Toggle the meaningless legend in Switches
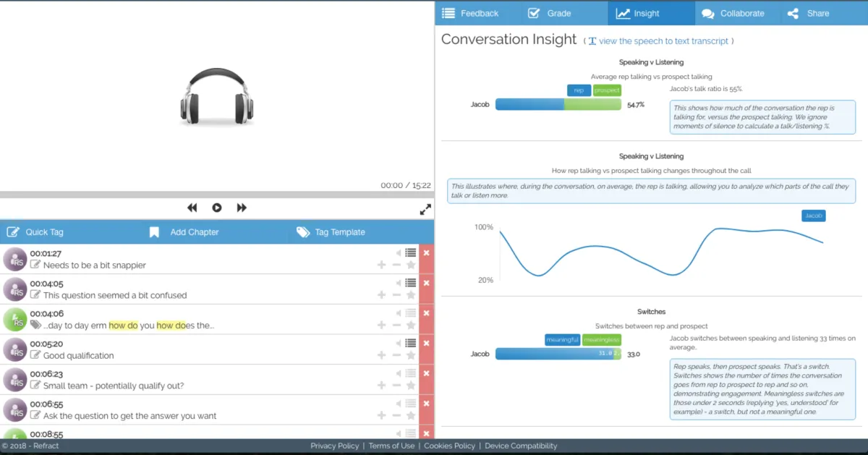Viewport: 868px width, 455px height. [602, 340]
